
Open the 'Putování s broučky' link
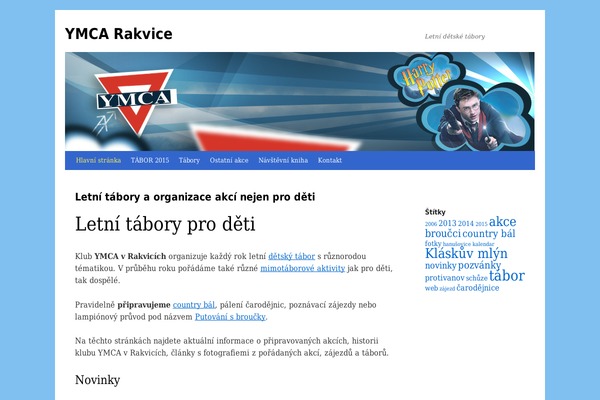tap(230, 317)
